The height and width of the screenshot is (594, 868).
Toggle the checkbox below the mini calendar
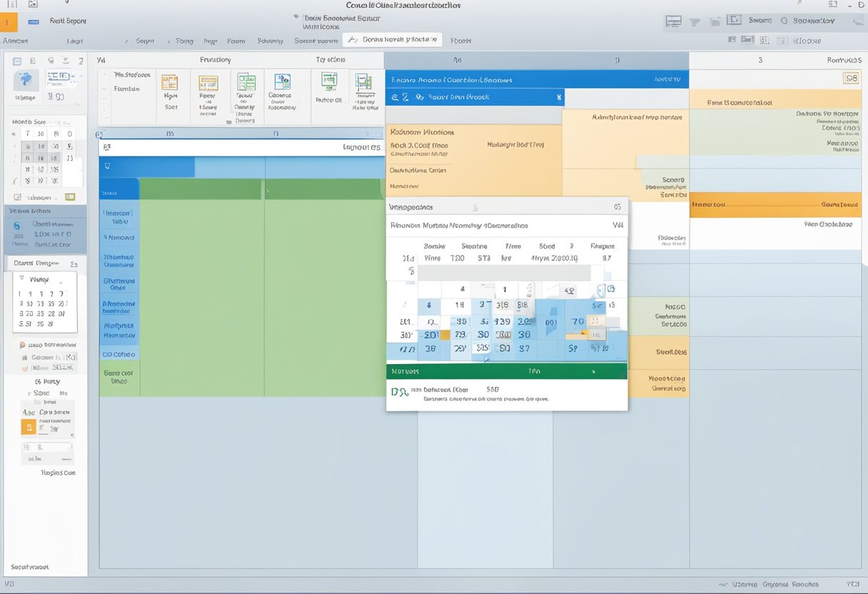[17, 197]
